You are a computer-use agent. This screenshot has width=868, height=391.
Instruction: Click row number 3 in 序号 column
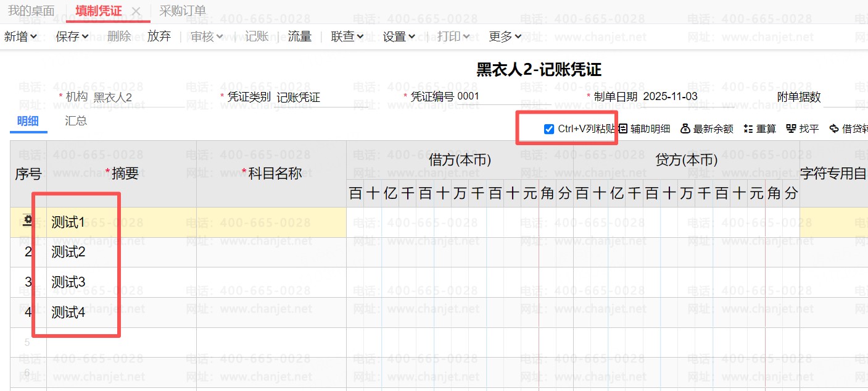(28, 282)
